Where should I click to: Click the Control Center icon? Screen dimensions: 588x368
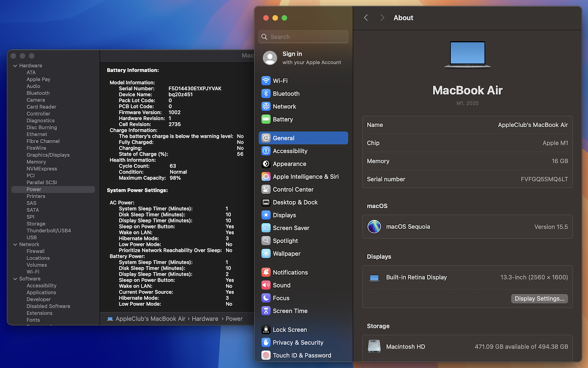[266, 190]
